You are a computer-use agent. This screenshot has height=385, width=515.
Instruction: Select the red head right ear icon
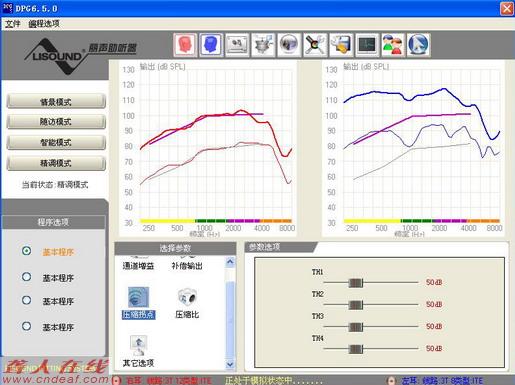[x=185, y=45]
